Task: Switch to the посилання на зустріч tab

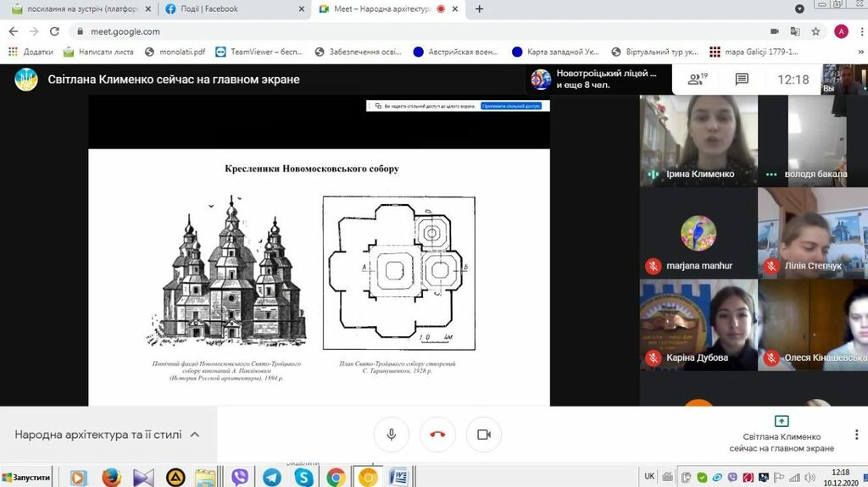Action: click(x=78, y=9)
